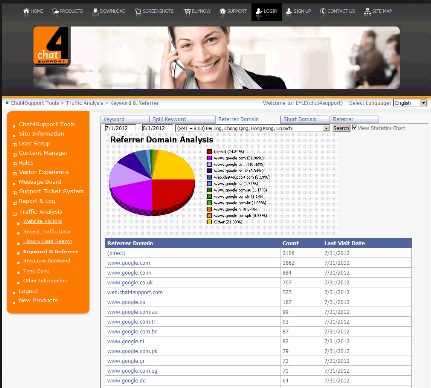This screenshot has height=388, width=431.
Task: Click the Chat4 Support logo
Action: click(52, 46)
